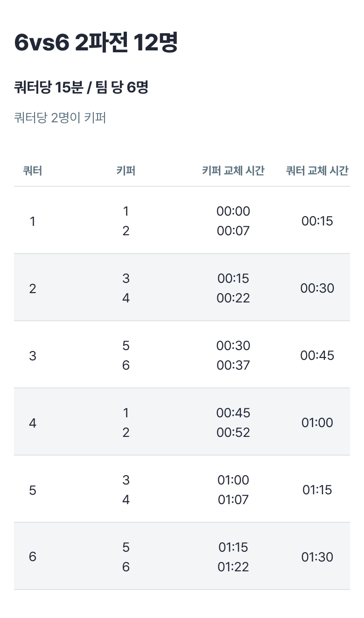364x618 pixels.
Task: Click the 01:07 keeper change time
Action: [x=233, y=500]
